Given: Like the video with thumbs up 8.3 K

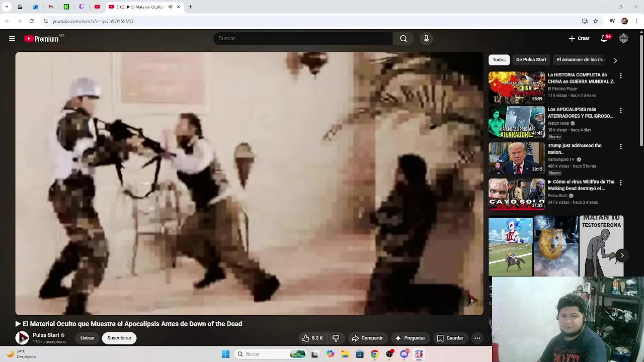Looking at the screenshot, I should [x=312, y=338].
